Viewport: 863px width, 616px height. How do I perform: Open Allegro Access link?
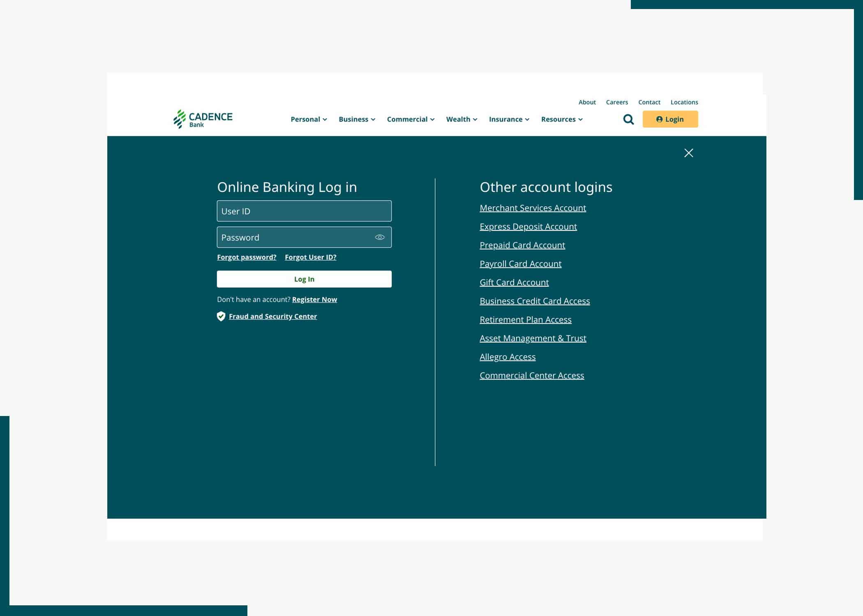pos(508,357)
